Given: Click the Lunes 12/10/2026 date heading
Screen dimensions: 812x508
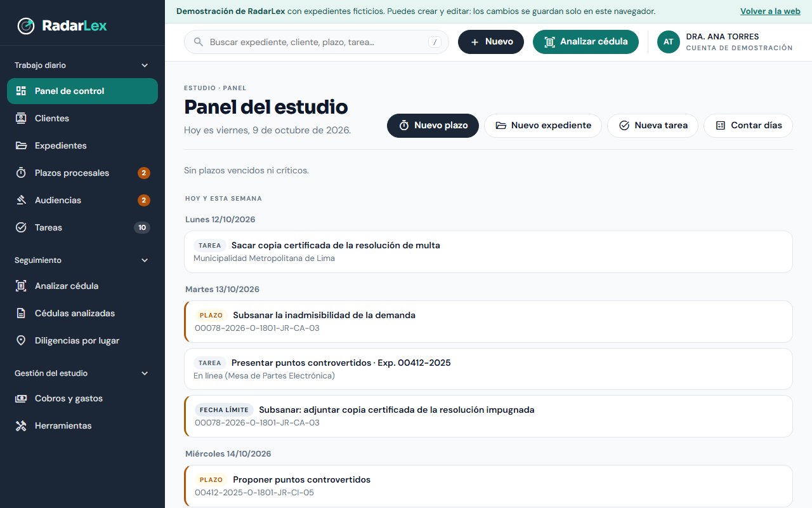Looking at the screenshot, I should [220, 220].
